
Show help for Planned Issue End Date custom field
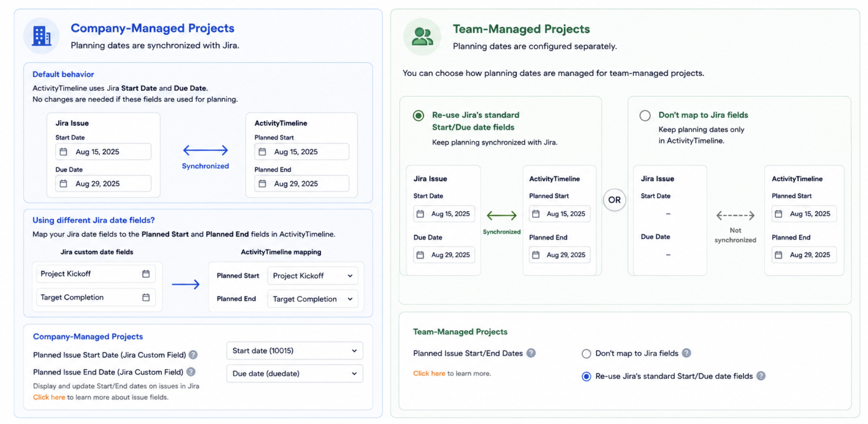click(191, 372)
